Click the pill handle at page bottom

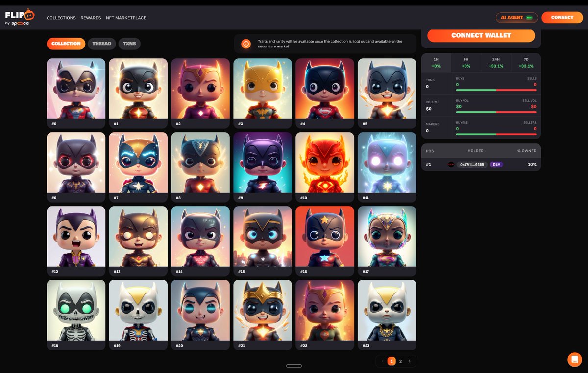(x=294, y=366)
